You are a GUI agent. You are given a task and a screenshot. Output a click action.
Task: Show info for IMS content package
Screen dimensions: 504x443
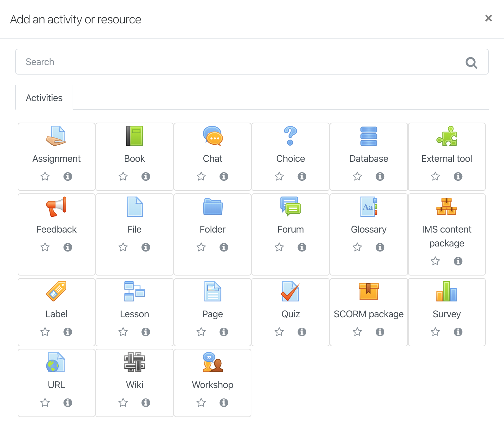coord(458,261)
